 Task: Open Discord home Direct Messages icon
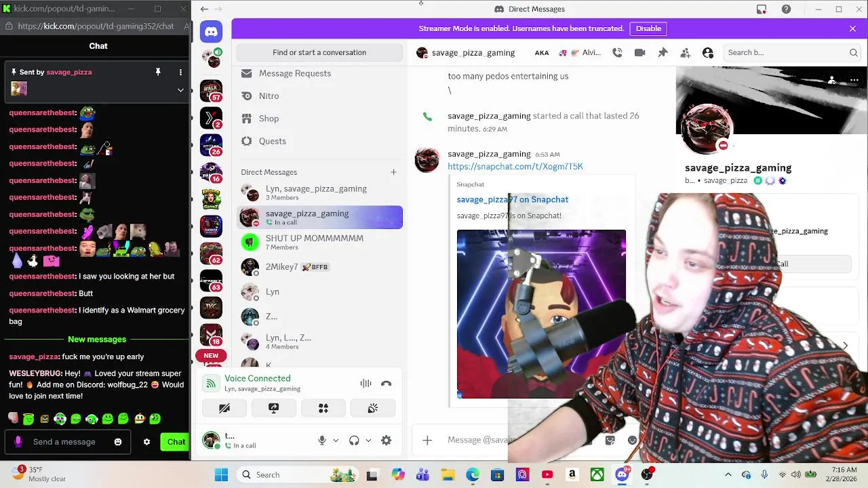coord(211,32)
